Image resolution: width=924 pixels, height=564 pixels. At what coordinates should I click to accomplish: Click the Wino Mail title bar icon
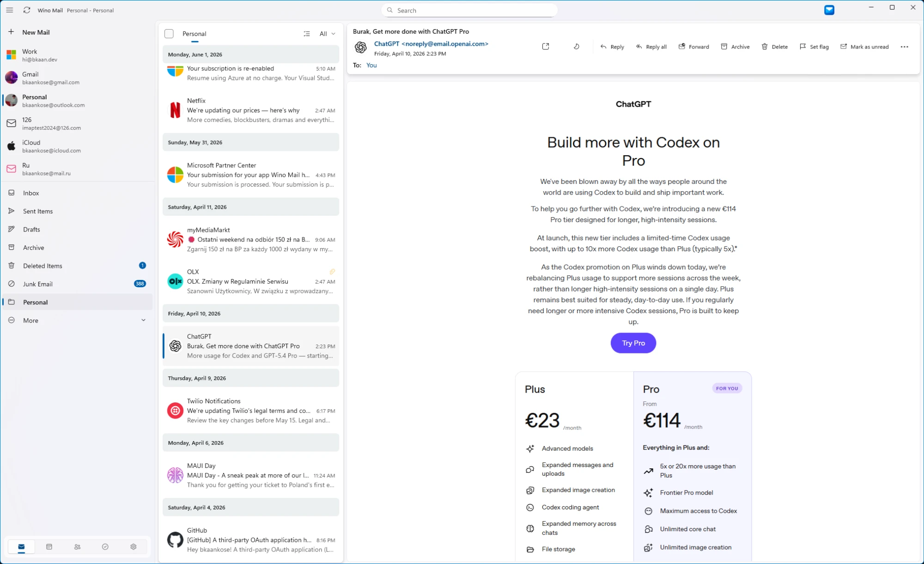click(829, 10)
